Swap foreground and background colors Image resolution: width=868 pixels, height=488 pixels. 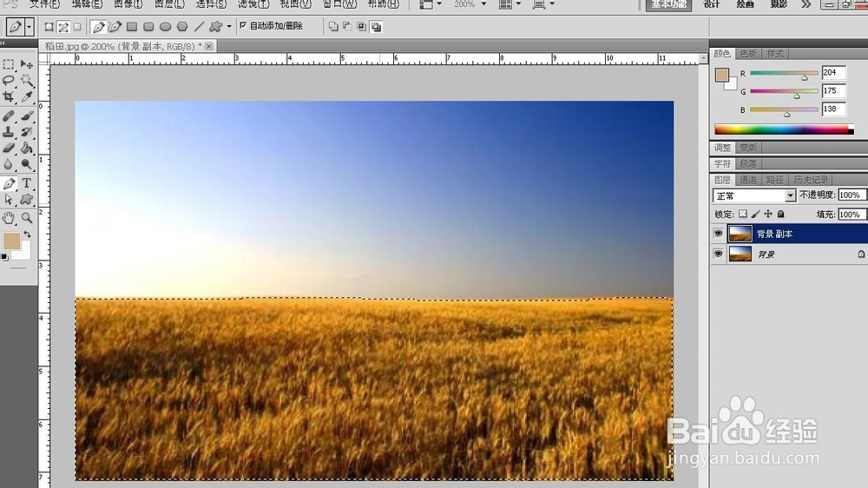(x=27, y=234)
